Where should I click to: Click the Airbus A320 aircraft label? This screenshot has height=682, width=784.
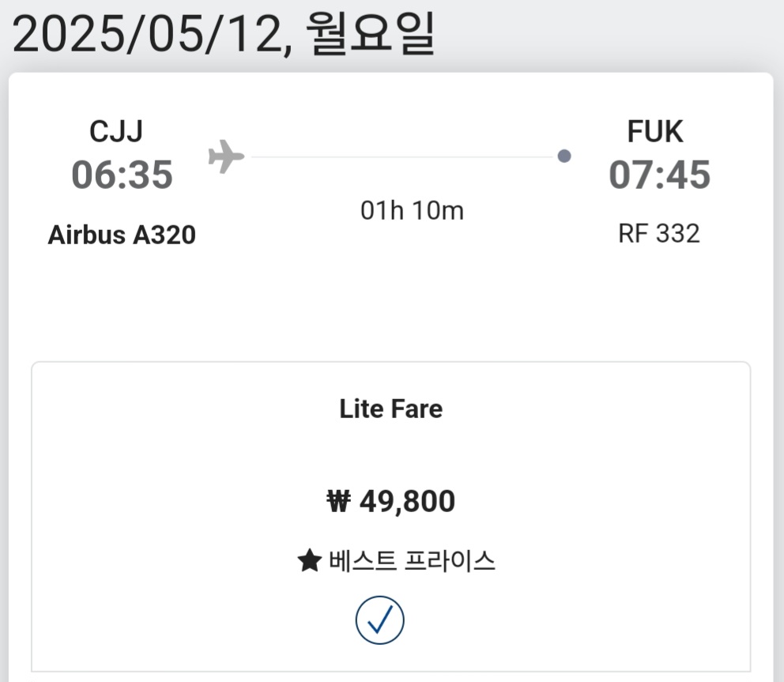click(x=122, y=235)
